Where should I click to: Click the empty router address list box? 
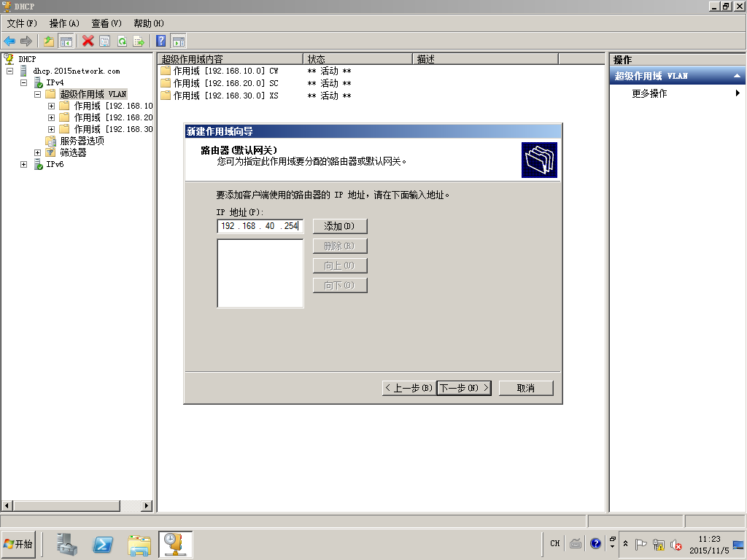[x=260, y=273]
